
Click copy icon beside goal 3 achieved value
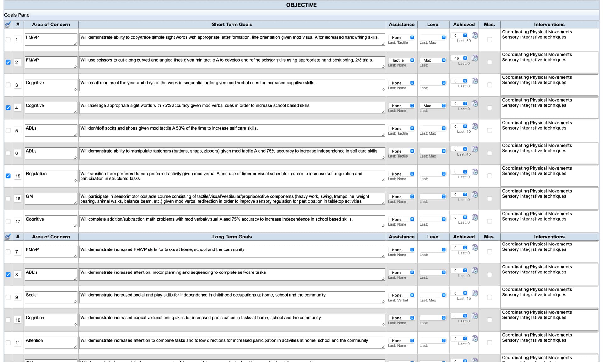pyautogui.click(x=475, y=81)
